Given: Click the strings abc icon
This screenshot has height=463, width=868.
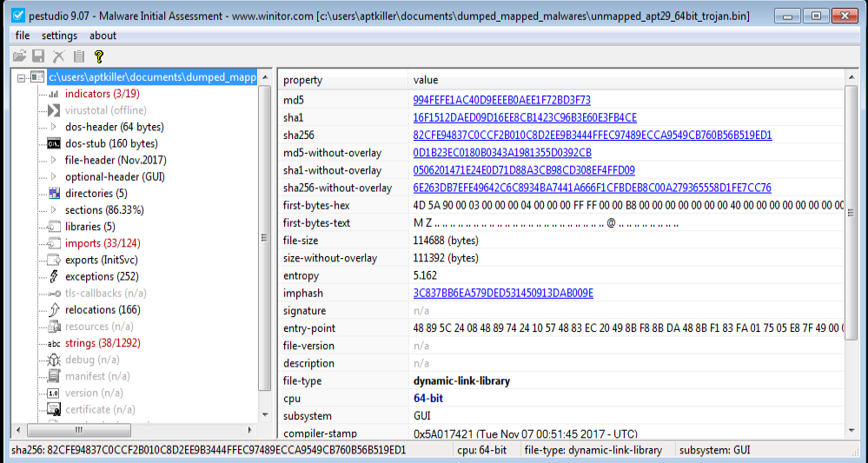Looking at the screenshot, I should (x=54, y=343).
